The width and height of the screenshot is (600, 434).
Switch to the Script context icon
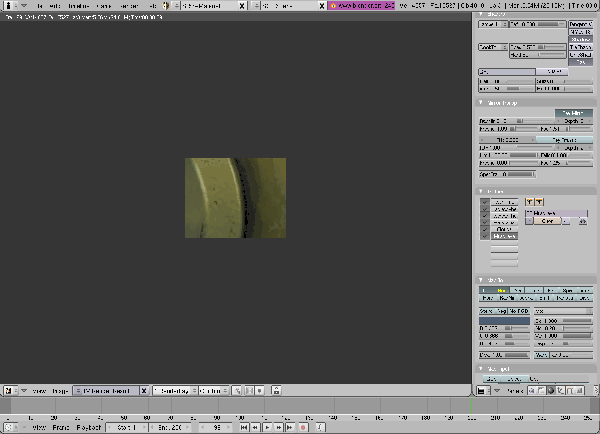click(541, 391)
